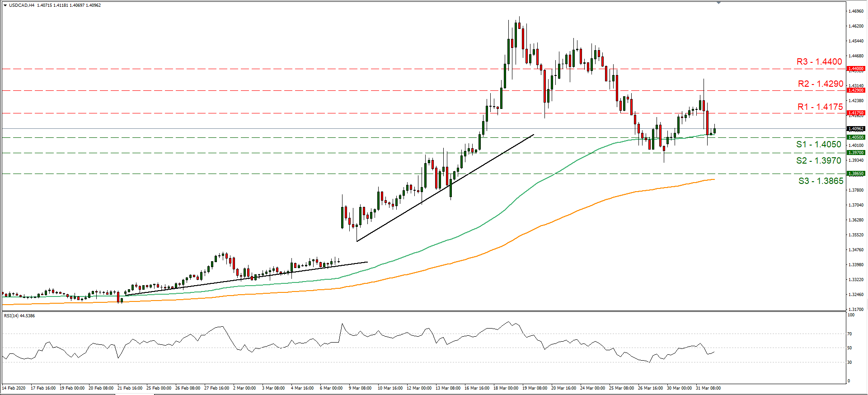Open the dropdown triangle beside USDCAD,H4
The height and width of the screenshot is (395, 868).
5,5
